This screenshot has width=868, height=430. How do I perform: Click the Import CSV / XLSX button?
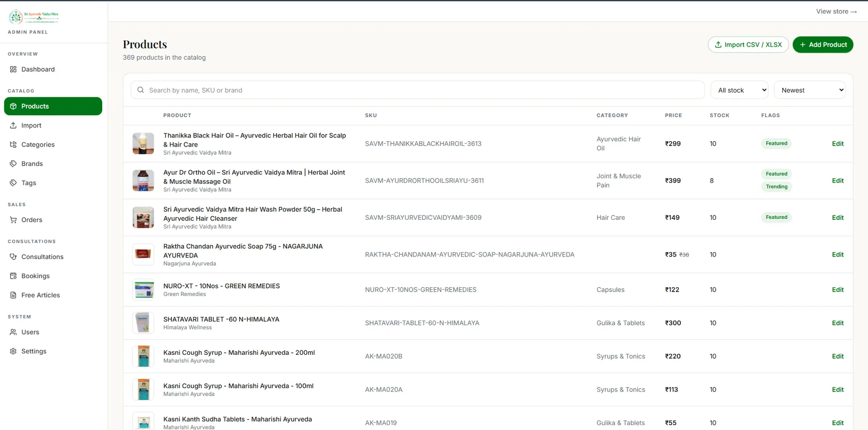pos(748,45)
